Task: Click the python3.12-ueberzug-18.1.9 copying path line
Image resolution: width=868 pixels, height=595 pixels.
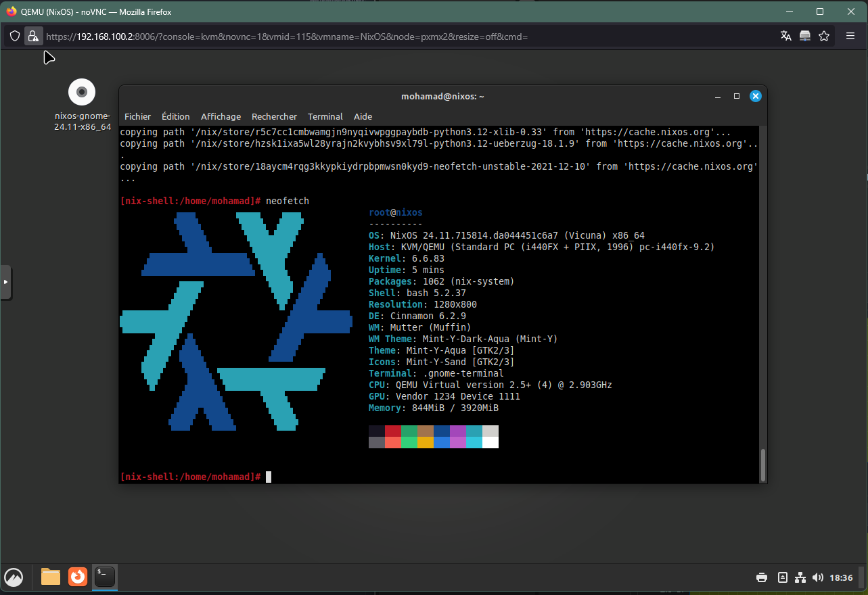Action: coord(439,143)
